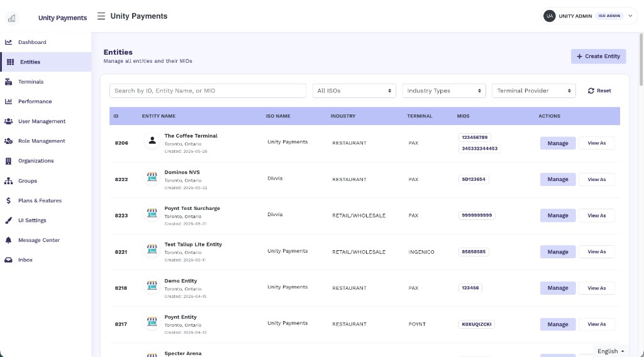The width and height of the screenshot is (644, 357).
Task: Click the plus icon in Create Entity
Action: click(x=579, y=56)
